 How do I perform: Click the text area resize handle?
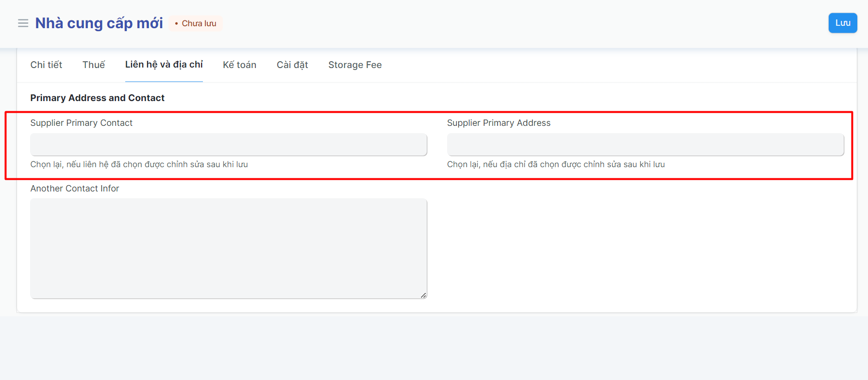pos(423,295)
